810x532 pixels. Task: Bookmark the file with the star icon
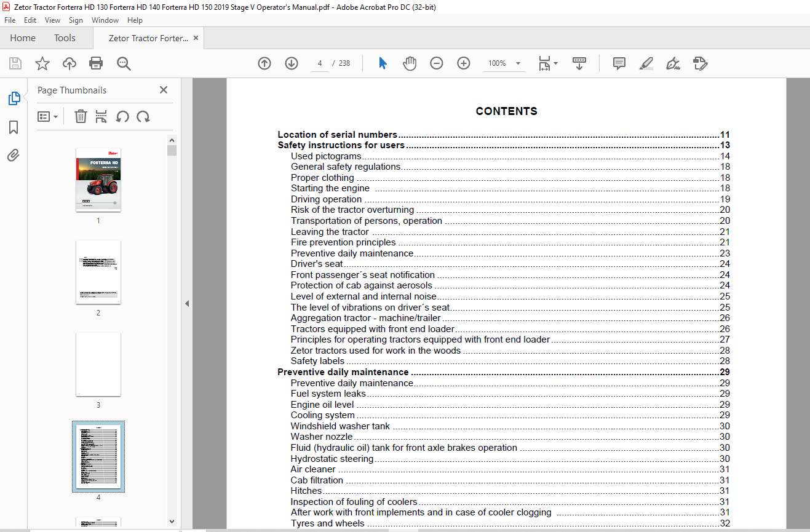pos(42,63)
